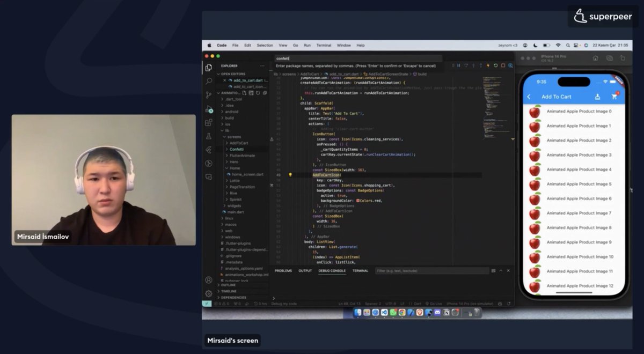
Task: Take a simulator screenshot with camera icon
Action: pos(610,58)
